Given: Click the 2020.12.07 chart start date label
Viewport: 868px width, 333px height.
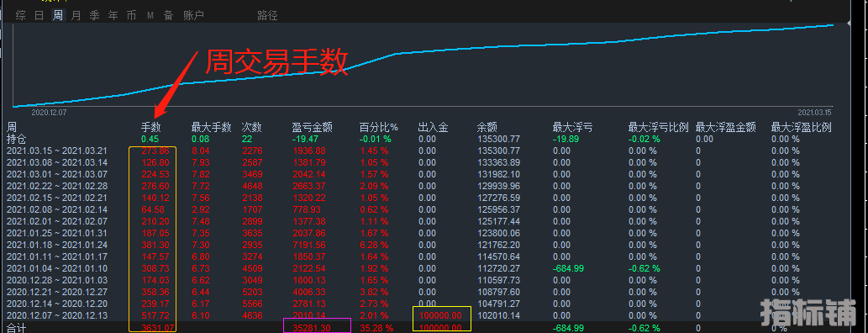Looking at the screenshot, I should (48, 112).
